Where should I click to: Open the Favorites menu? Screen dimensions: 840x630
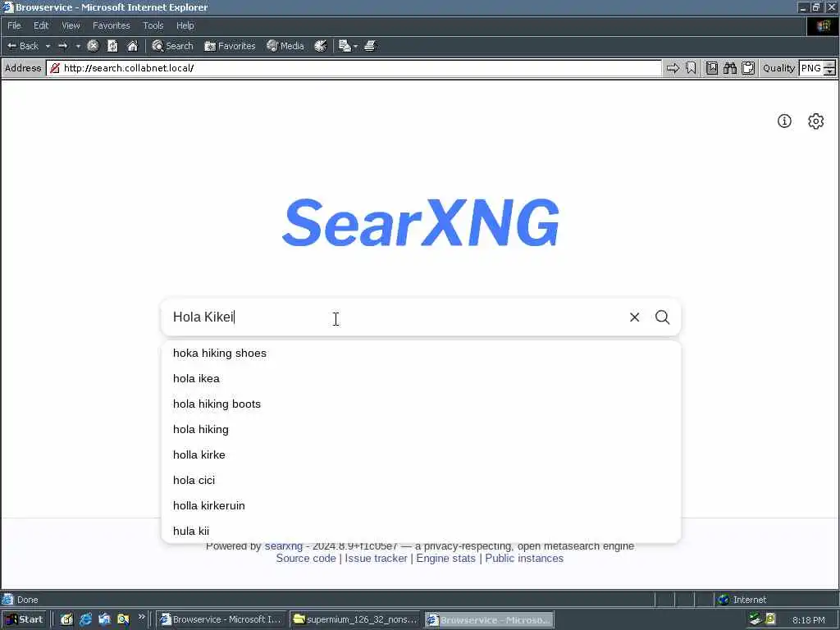[x=111, y=25]
